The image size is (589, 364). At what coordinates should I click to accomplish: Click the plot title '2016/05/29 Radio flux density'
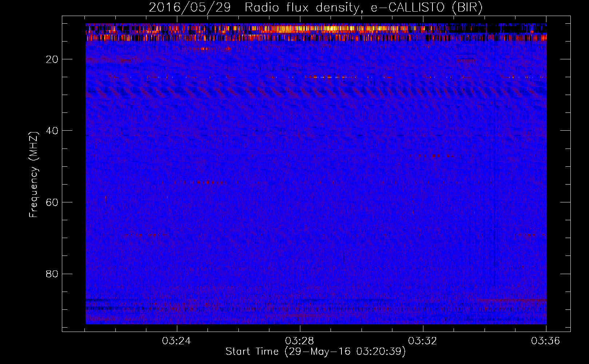point(316,8)
